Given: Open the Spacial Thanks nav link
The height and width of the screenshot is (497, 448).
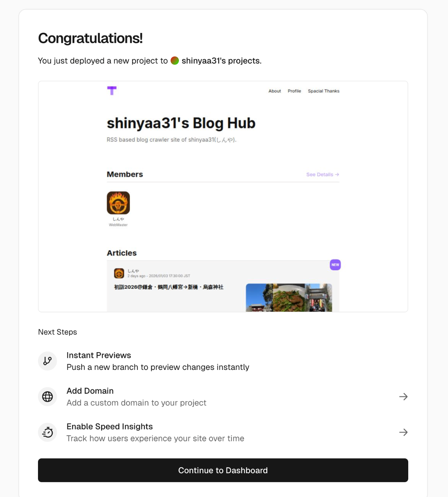Looking at the screenshot, I should click(x=323, y=91).
